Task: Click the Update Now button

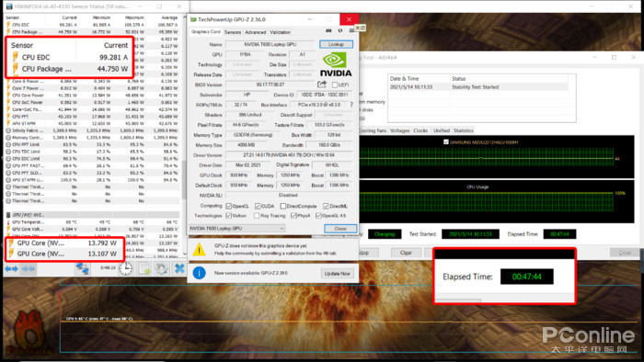Action: coord(338,274)
